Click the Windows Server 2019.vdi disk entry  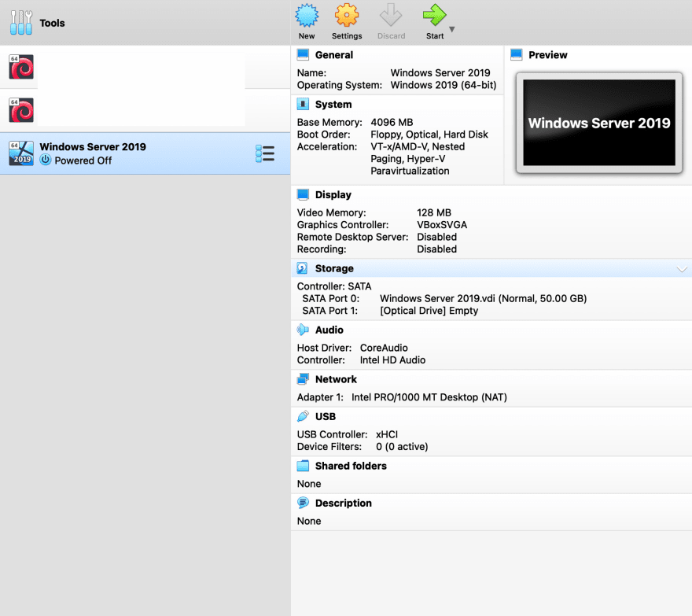484,298
